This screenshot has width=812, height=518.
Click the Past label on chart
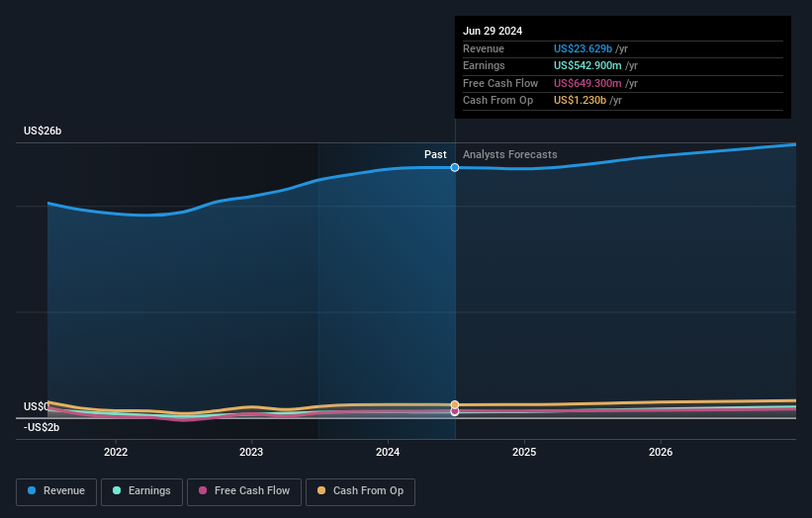click(x=435, y=154)
